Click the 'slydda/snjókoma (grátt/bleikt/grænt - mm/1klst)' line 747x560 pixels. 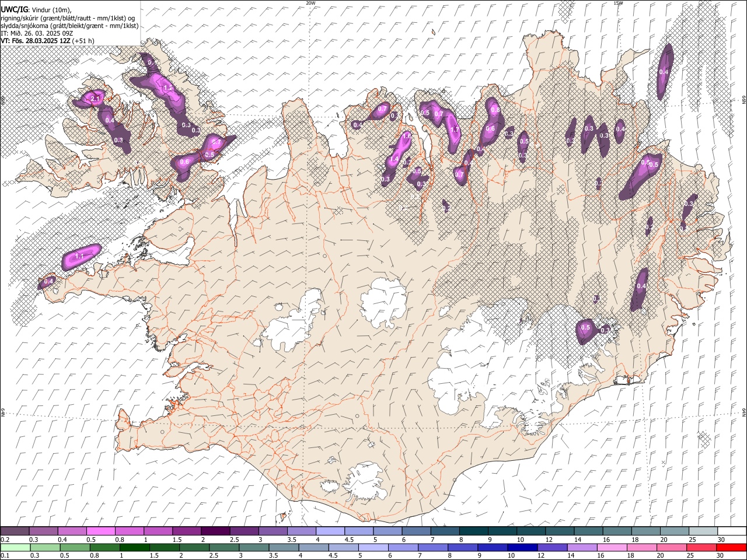click(x=69, y=26)
